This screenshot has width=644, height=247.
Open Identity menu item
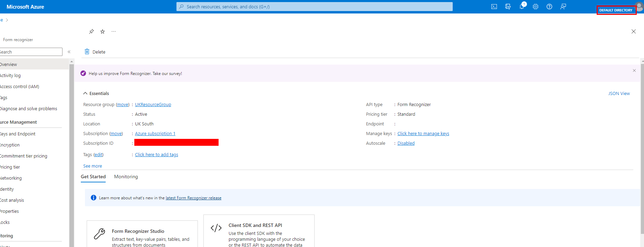click(x=35, y=189)
